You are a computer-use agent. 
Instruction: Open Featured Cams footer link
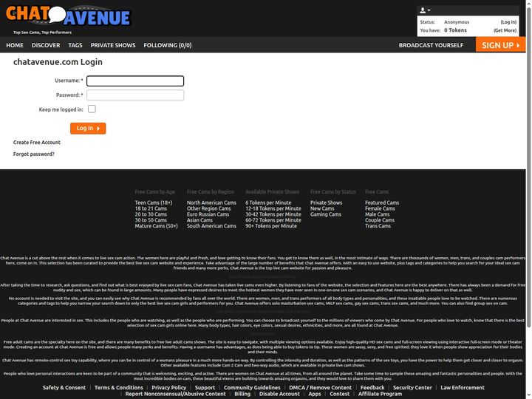[x=382, y=202]
